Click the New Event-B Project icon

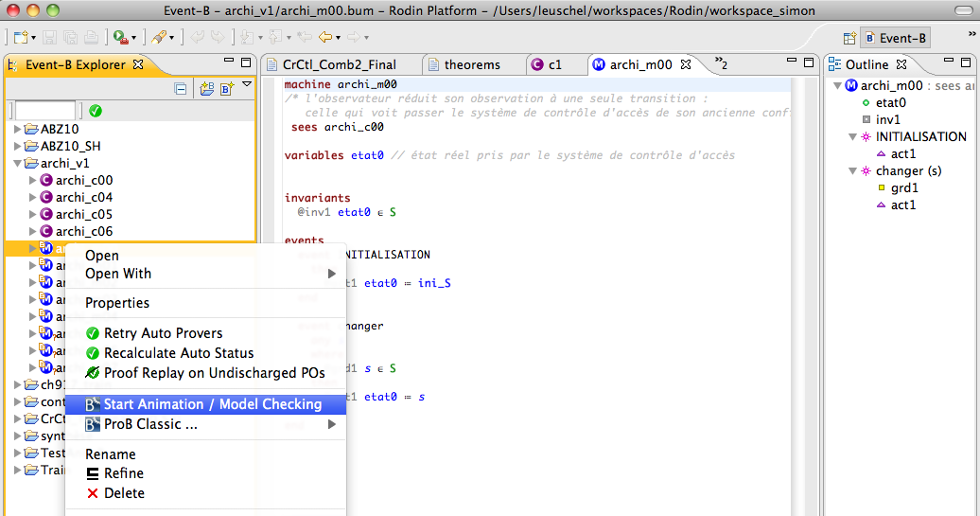pos(206,89)
